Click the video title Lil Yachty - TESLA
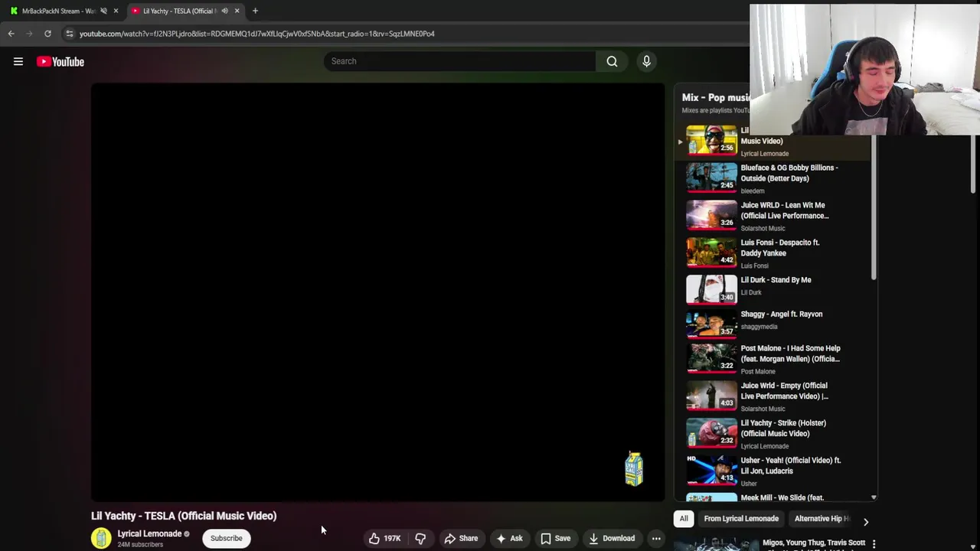The width and height of the screenshot is (980, 551). click(x=184, y=516)
